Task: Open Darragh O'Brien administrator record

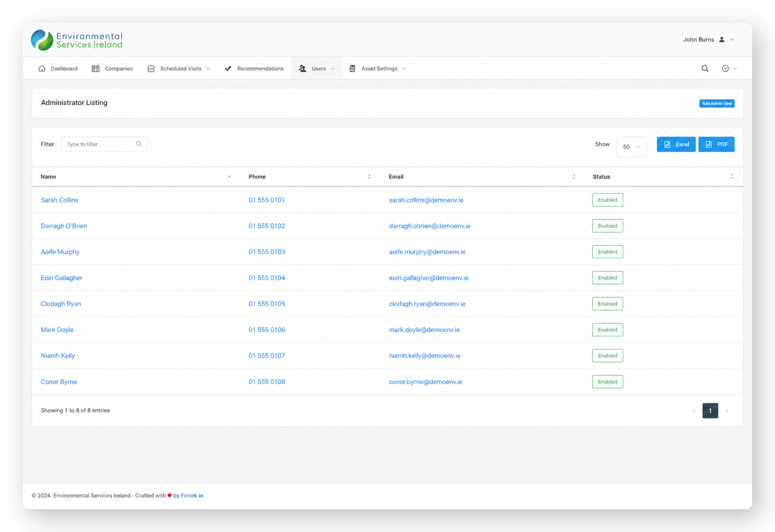Action: click(x=64, y=226)
